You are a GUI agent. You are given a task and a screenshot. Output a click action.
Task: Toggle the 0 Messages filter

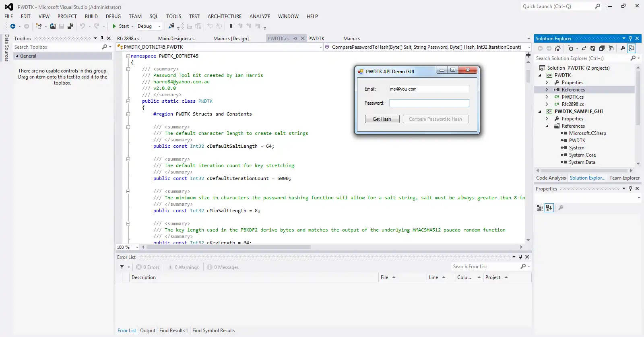point(223,267)
